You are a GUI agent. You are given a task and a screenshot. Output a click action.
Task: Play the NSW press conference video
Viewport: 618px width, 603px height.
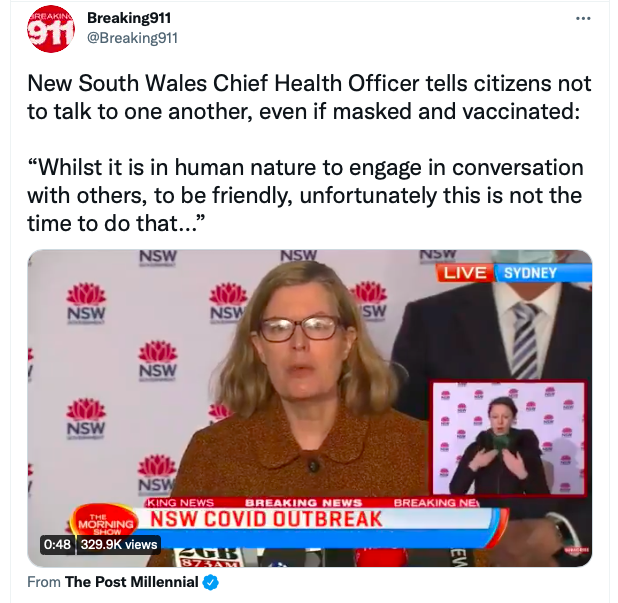309,408
